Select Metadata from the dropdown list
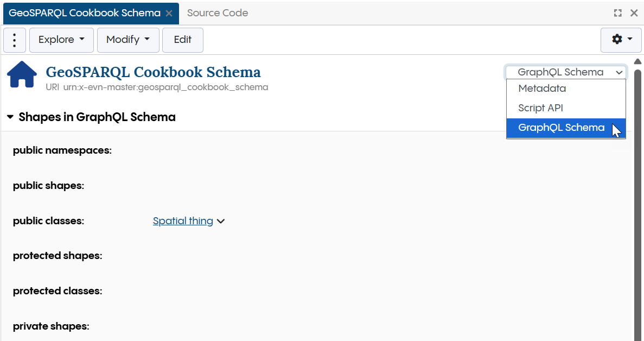The width and height of the screenshot is (644, 341). (541, 89)
